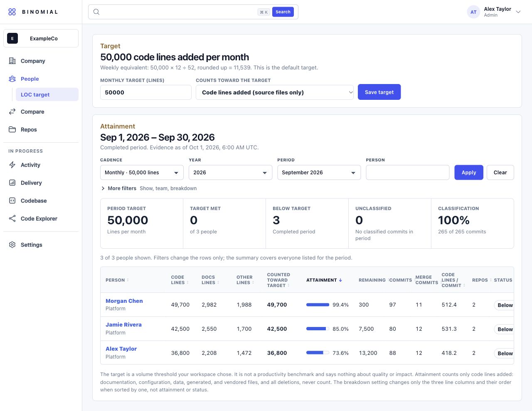Click the Repos folder icon
Image resolution: width=532 pixels, height=411 pixels.
coord(12,129)
